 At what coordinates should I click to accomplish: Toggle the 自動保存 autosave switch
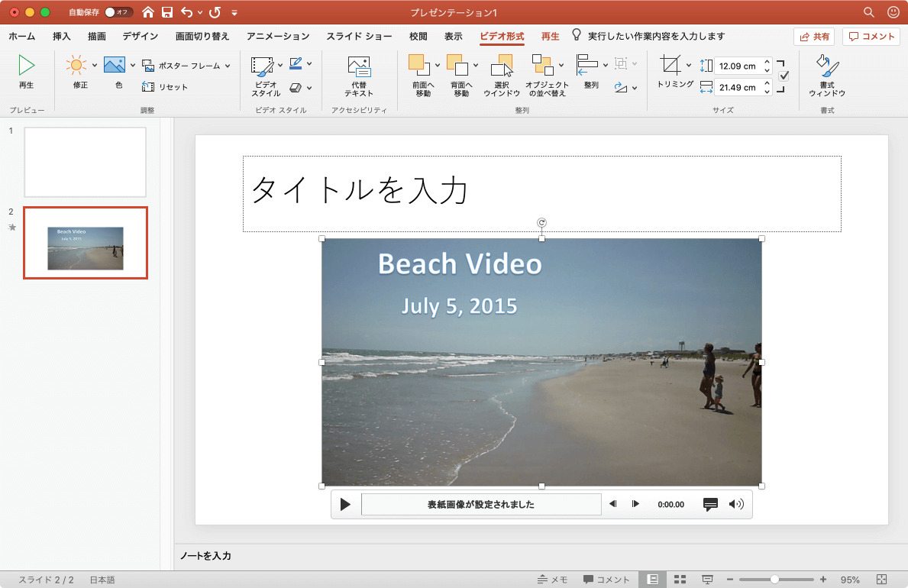118,12
